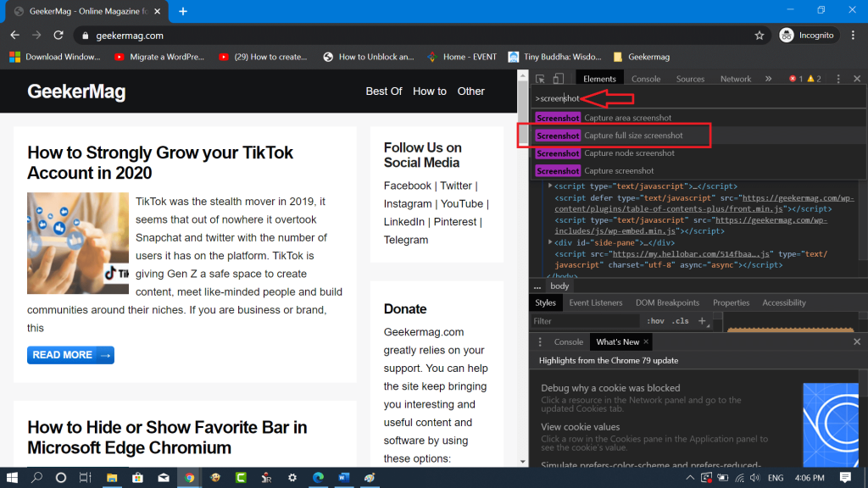Click the Styles Filter input field
This screenshot has height=488, width=868.
click(x=585, y=321)
